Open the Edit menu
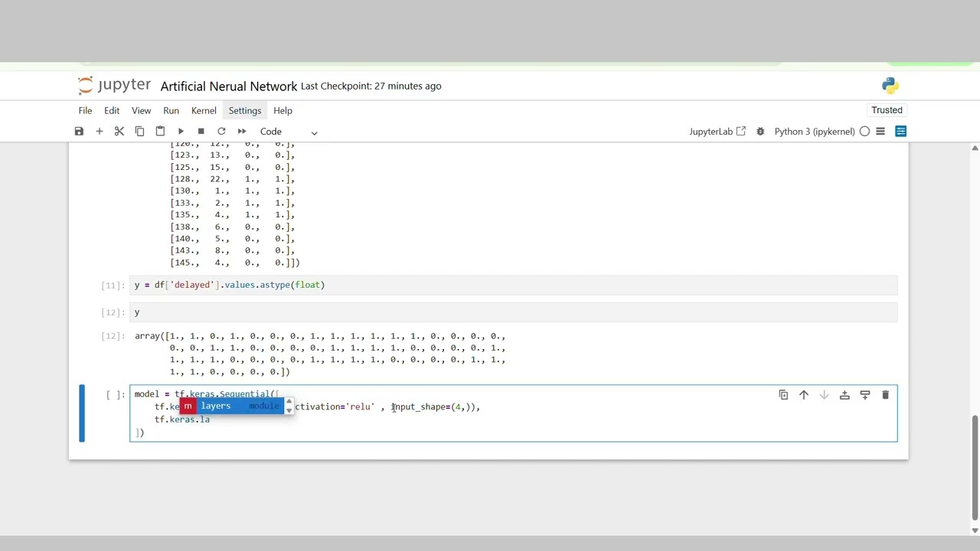Viewport: 980px width, 551px height. pyautogui.click(x=112, y=110)
